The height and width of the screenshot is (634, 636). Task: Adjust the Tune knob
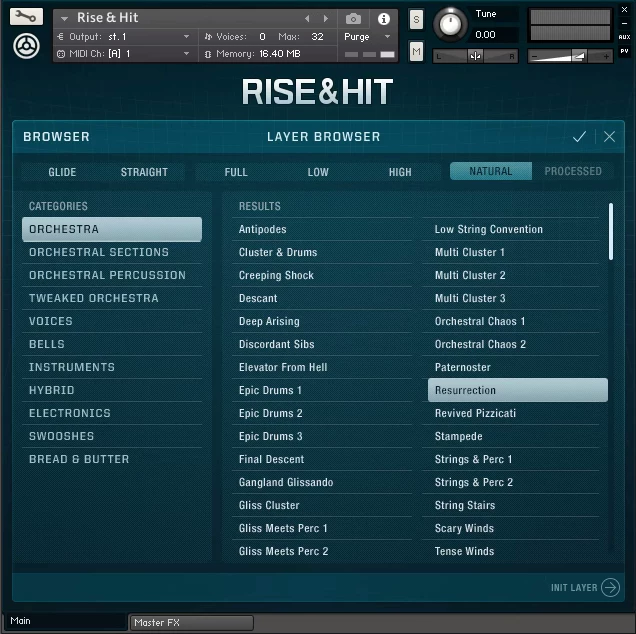click(x=450, y=24)
